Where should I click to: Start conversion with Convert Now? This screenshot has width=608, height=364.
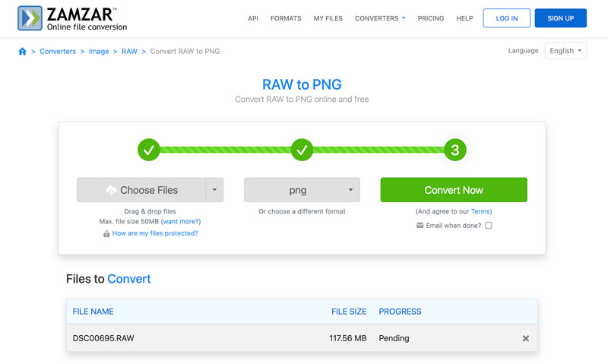454,190
